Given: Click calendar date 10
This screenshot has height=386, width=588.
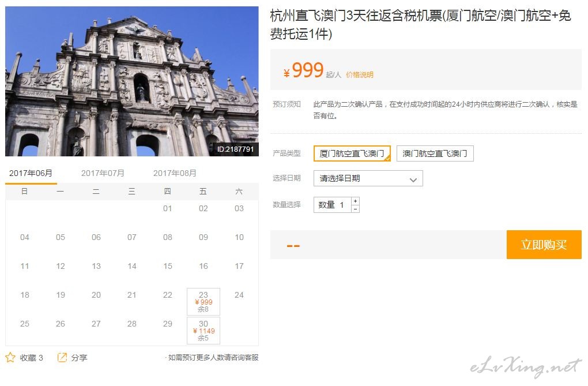Looking at the screenshot, I should (239, 237).
